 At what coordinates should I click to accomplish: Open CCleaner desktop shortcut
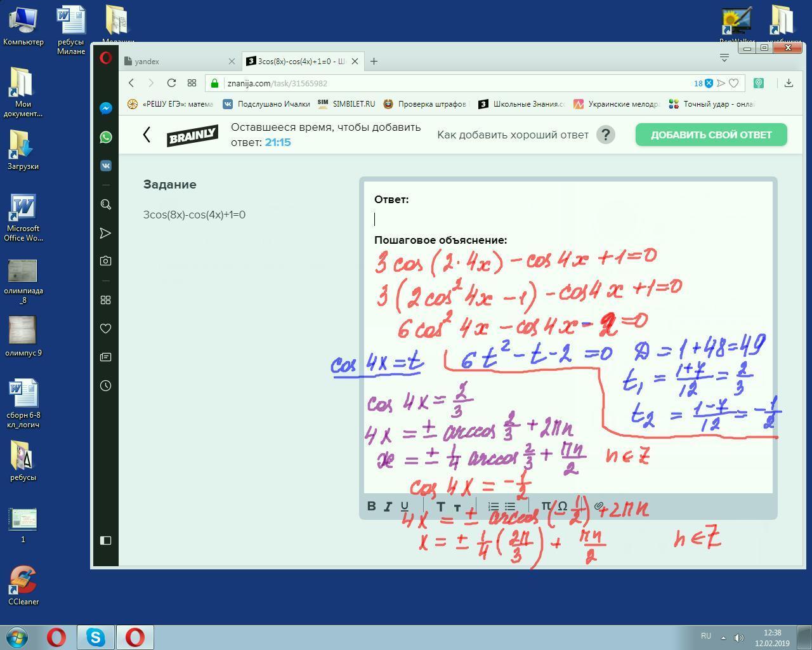(x=23, y=585)
